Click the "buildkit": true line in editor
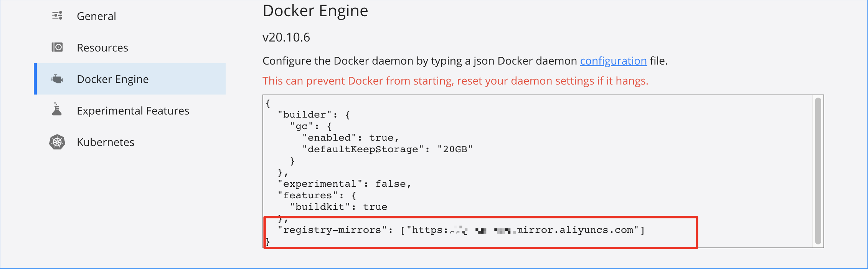 (339, 207)
